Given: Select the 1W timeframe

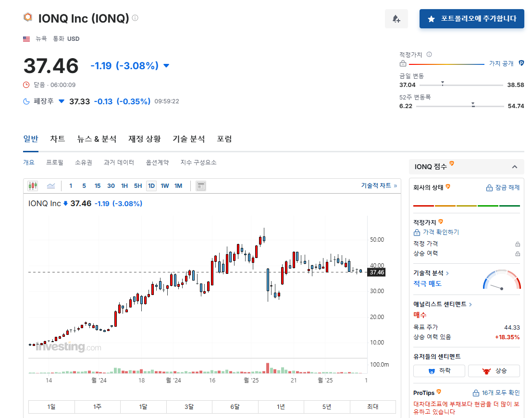Looking at the screenshot, I should click(x=164, y=185).
